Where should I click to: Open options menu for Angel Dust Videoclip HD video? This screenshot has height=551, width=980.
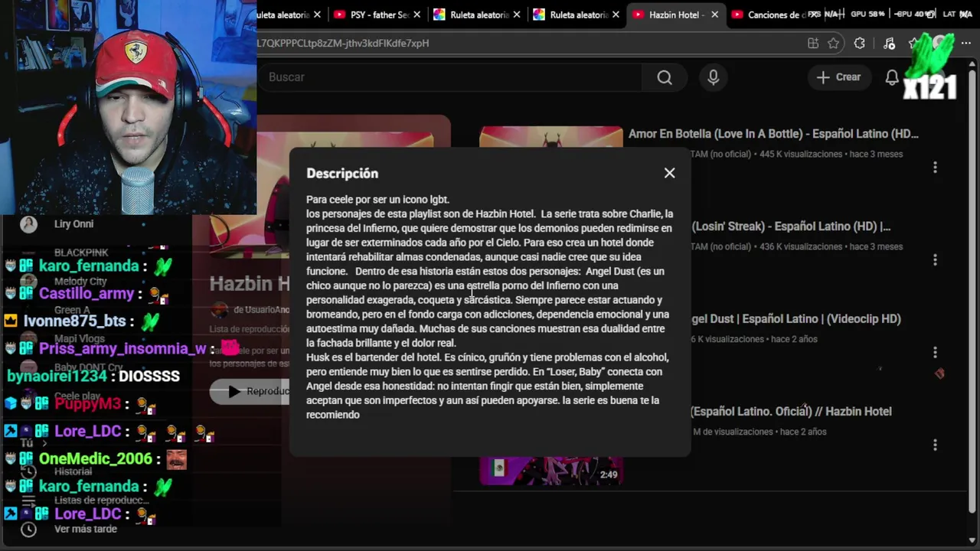(x=935, y=352)
